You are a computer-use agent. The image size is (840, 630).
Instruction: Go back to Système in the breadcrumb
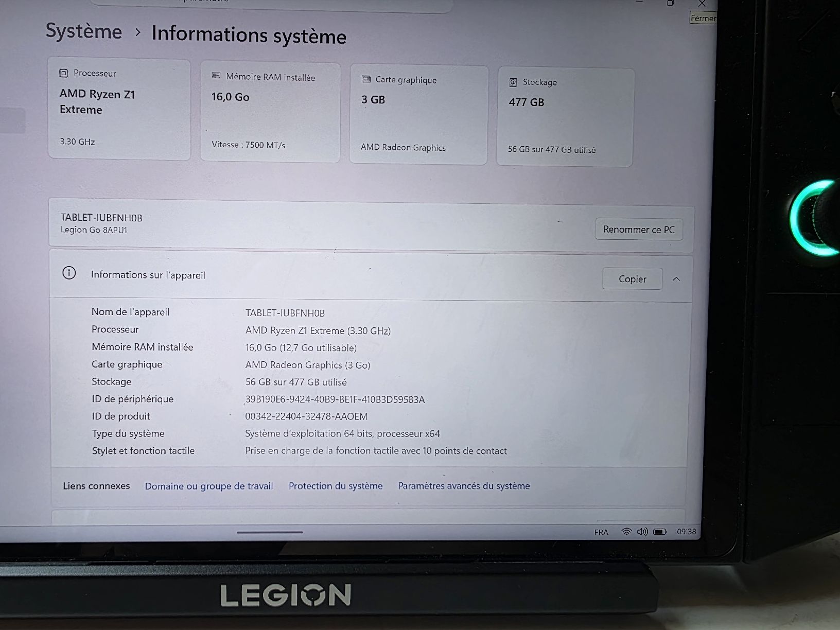(84, 31)
